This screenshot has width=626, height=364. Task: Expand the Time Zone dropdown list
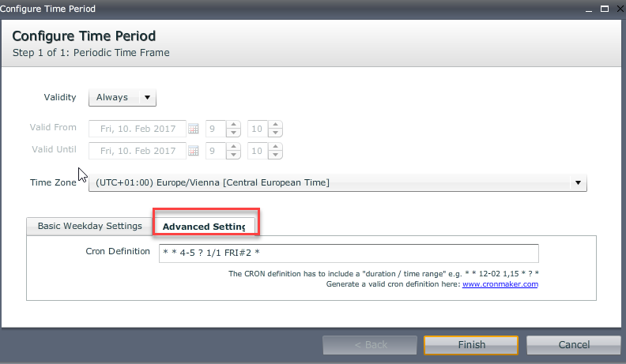579,183
